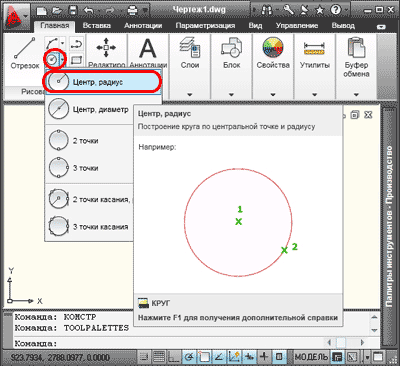Create a new drawing from Quick Access toolbar
This screenshot has width=400, height=366.
(x=42, y=11)
